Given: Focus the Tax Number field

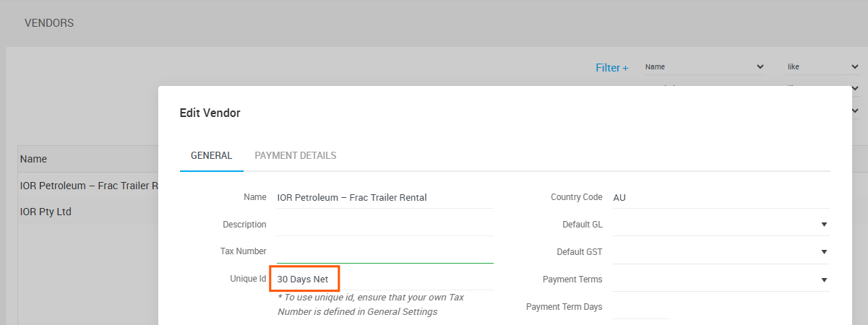Looking at the screenshot, I should point(385,252).
